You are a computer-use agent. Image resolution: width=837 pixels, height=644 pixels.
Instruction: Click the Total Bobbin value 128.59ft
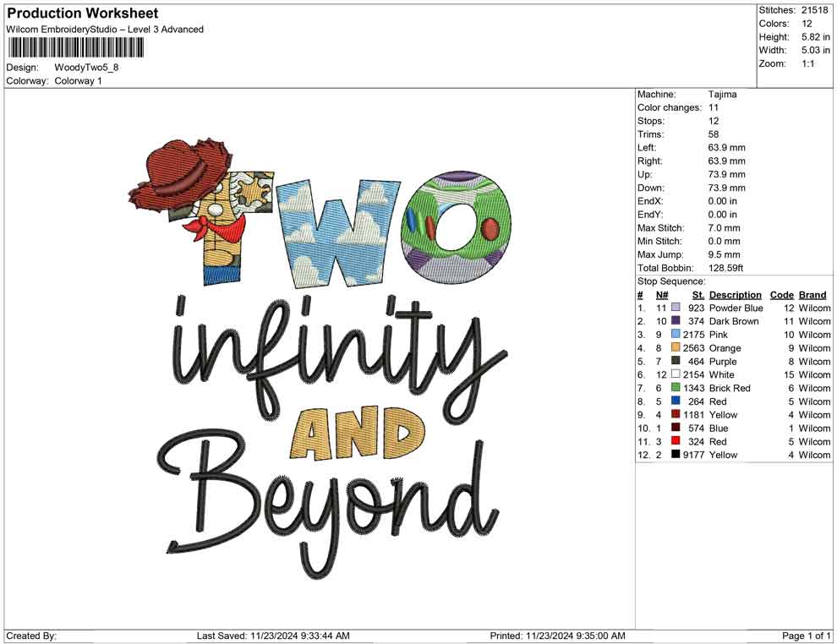725,268
